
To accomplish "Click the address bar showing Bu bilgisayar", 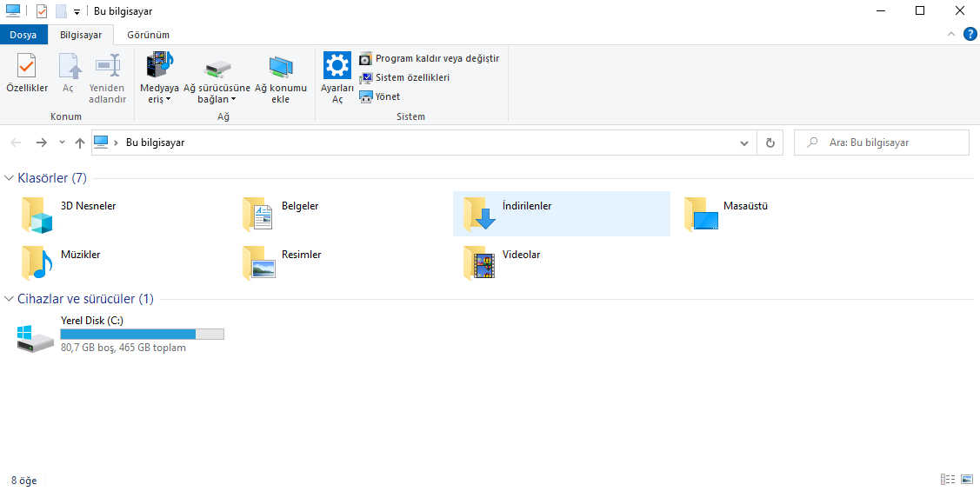I will (423, 143).
